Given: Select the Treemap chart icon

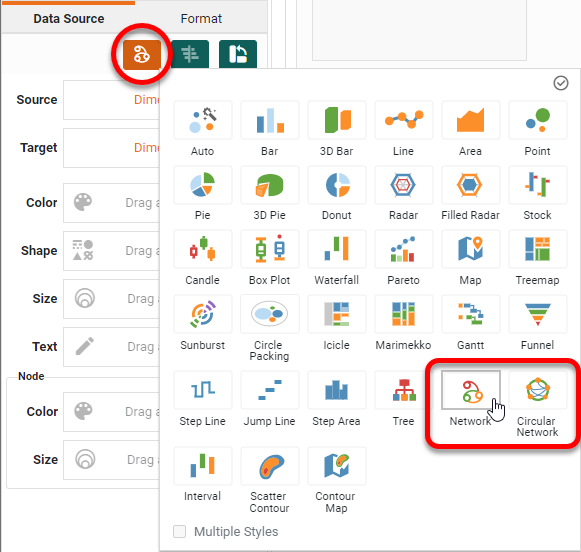Looking at the screenshot, I should (x=538, y=249).
